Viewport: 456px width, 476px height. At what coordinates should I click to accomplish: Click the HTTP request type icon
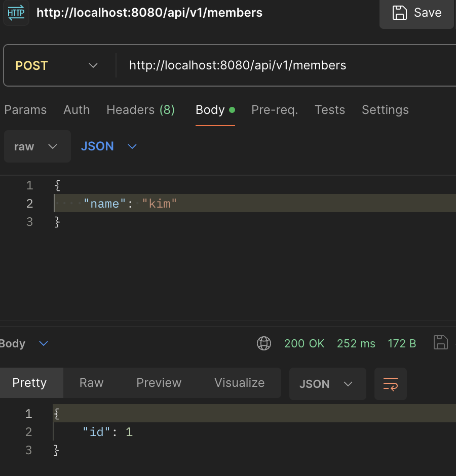(x=16, y=13)
